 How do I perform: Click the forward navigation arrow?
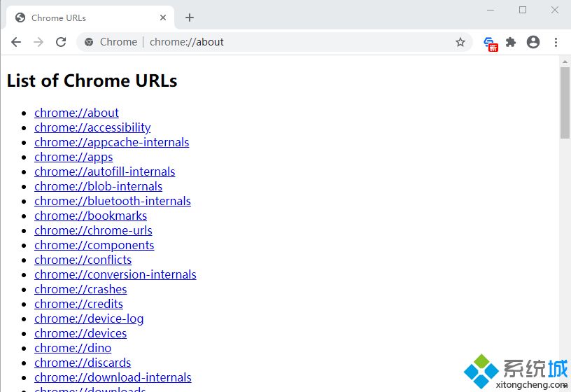point(38,42)
